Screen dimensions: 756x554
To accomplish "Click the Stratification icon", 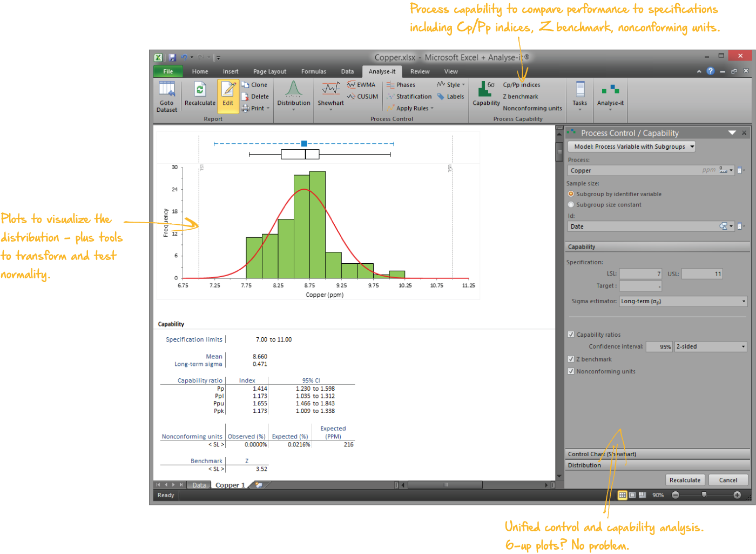I will point(409,97).
